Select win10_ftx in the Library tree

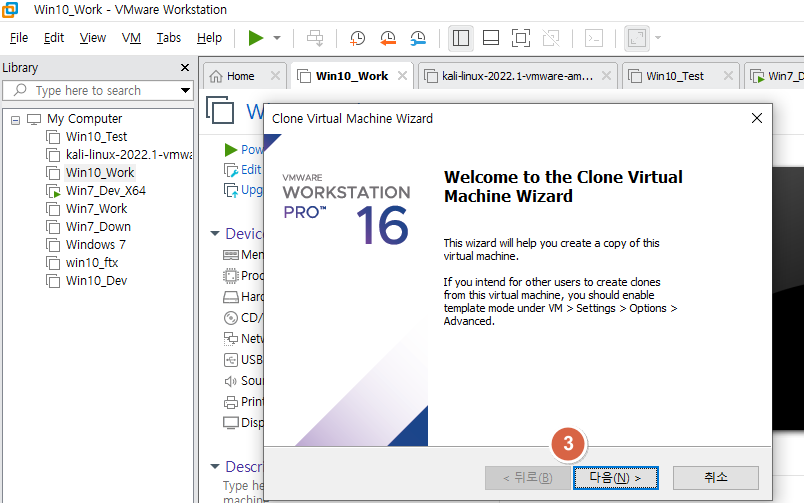92,263
